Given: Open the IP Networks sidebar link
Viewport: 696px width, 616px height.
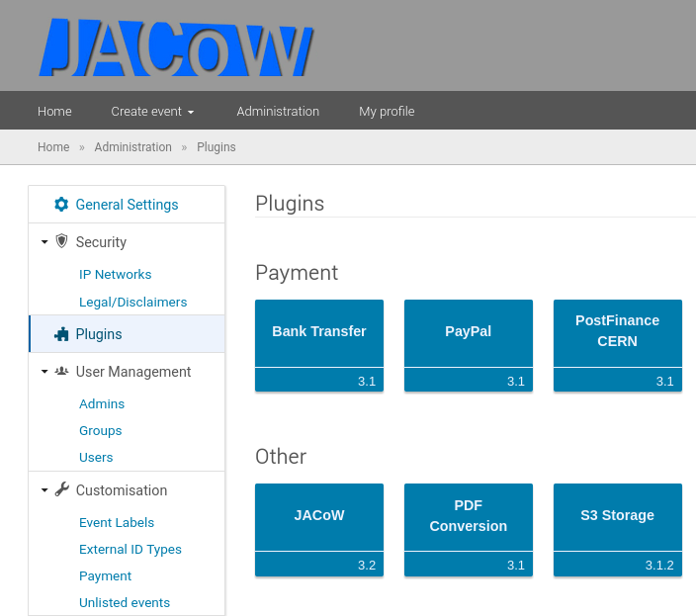Looking at the screenshot, I should [x=115, y=274].
